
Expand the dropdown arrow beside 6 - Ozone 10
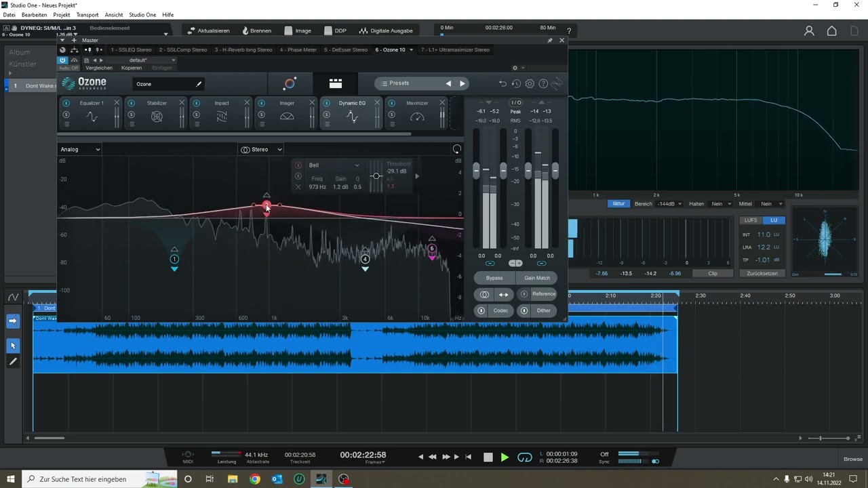(x=410, y=49)
